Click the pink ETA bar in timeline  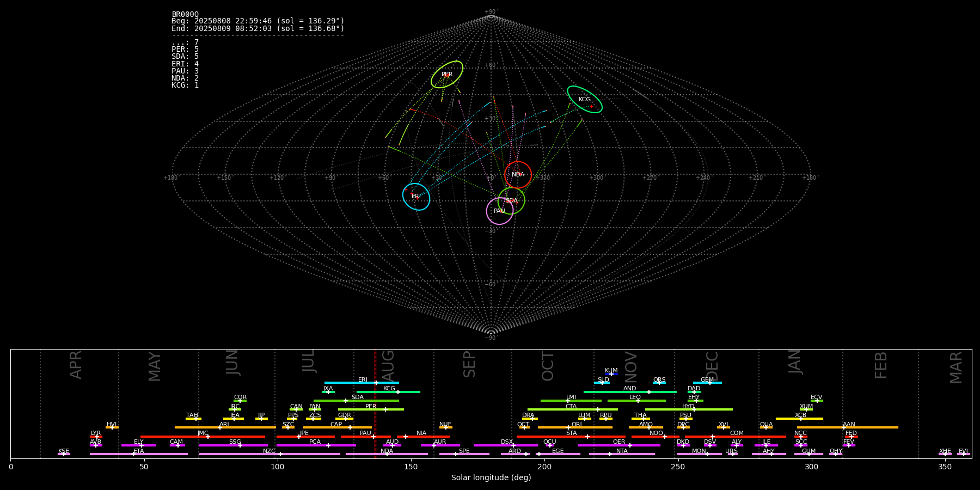(x=139, y=454)
